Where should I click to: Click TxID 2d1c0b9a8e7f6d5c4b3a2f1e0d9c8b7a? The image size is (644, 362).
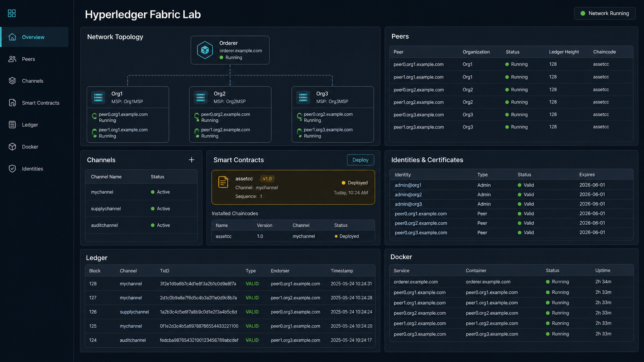198,298
